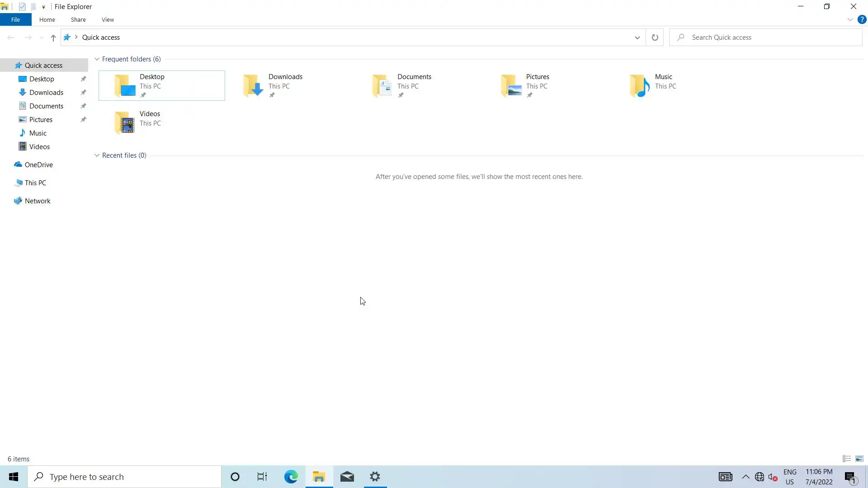Click the Help question mark icon
This screenshot has width=868, height=488.
[862, 19]
